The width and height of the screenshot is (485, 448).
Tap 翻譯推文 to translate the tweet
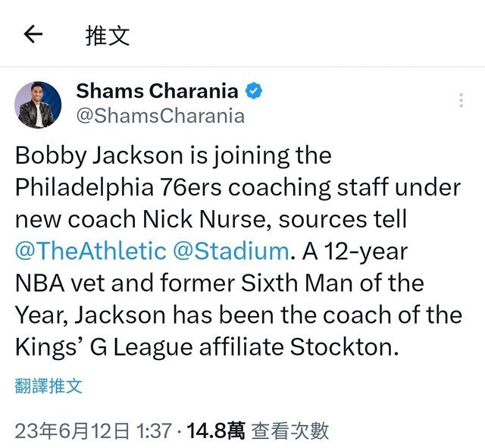pos(48,385)
